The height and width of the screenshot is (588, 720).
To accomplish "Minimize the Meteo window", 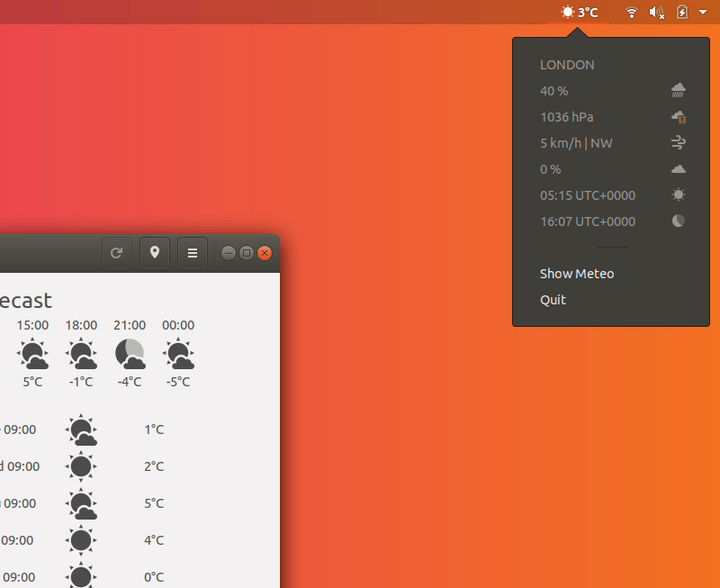I will pyautogui.click(x=229, y=253).
